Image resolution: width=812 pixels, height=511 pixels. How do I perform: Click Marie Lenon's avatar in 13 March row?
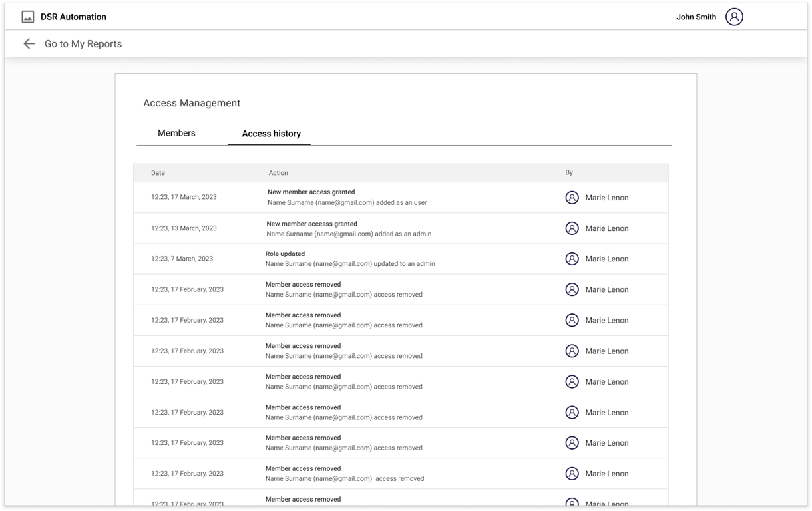[x=572, y=228]
